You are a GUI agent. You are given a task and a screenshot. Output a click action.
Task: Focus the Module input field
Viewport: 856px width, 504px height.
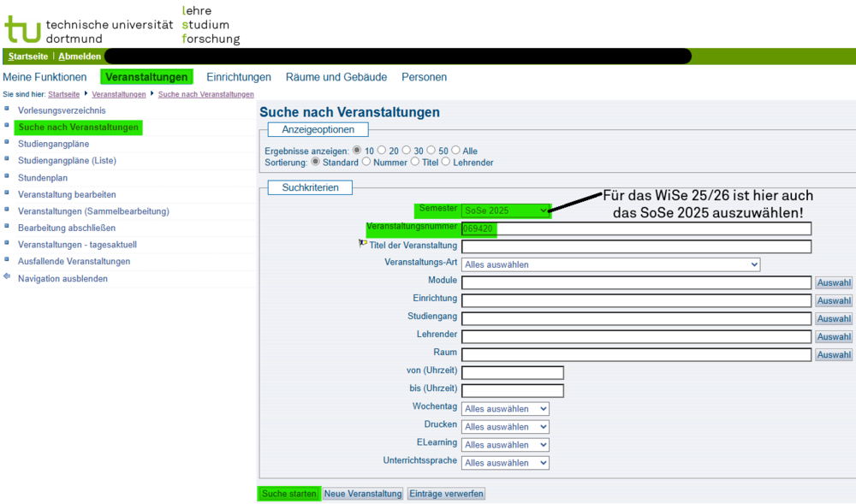coord(637,282)
